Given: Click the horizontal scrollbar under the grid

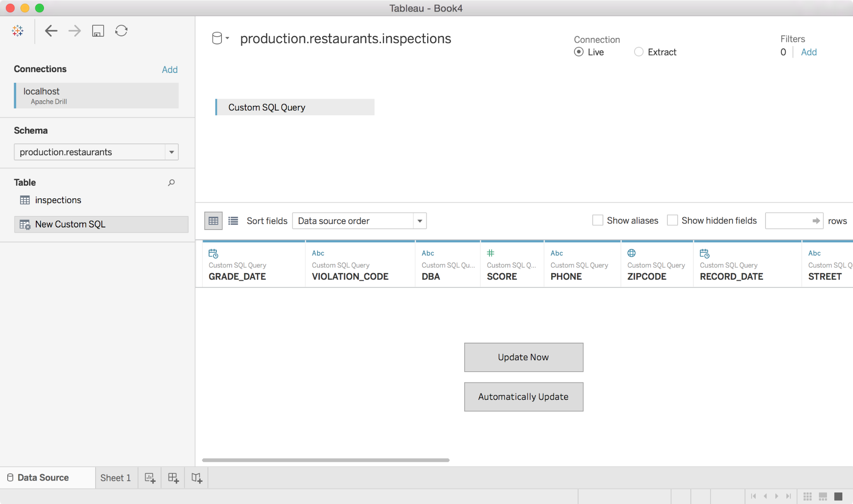Looking at the screenshot, I should click(326, 460).
